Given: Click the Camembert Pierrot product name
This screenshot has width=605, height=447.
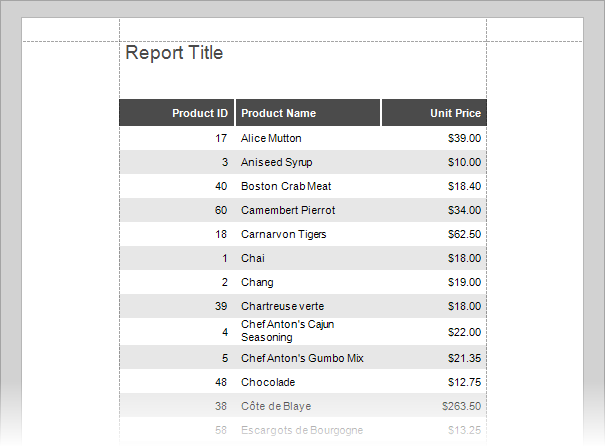Looking at the screenshot, I should [288, 210].
